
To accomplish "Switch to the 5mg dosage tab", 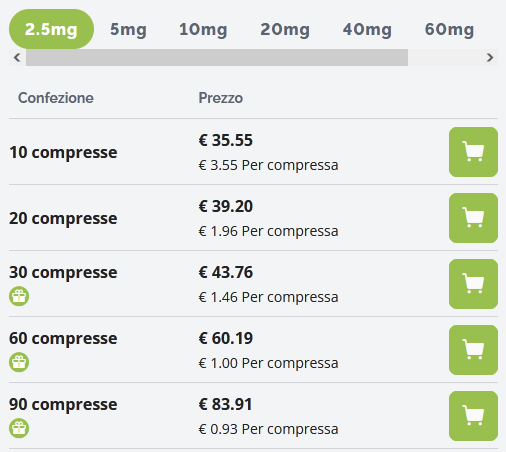I will 128,29.
